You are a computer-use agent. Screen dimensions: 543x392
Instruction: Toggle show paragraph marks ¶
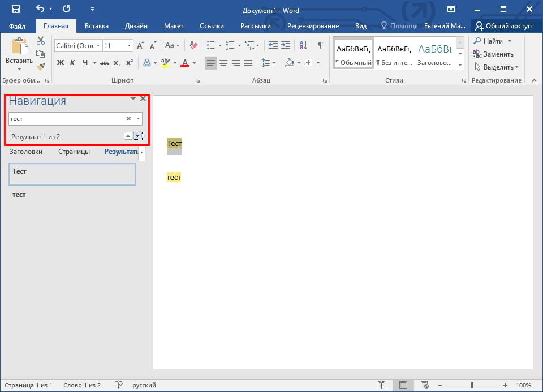click(321, 45)
